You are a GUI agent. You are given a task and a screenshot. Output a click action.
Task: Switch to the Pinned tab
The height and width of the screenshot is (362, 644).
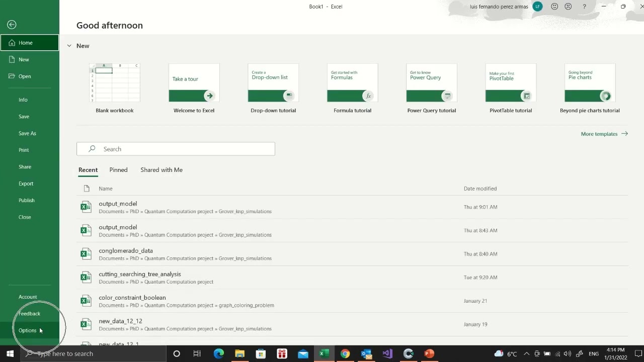118,170
